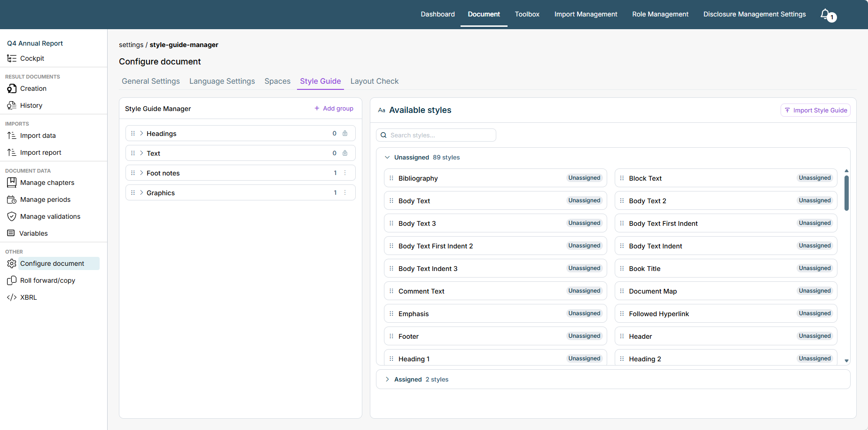This screenshot has height=430, width=868.
Task: Open Manage chapters in sidebar
Action: point(47,183)
